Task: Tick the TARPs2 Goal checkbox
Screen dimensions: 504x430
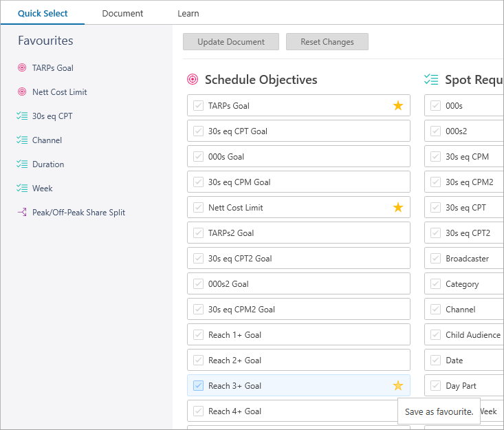Action: coord(198,233)
